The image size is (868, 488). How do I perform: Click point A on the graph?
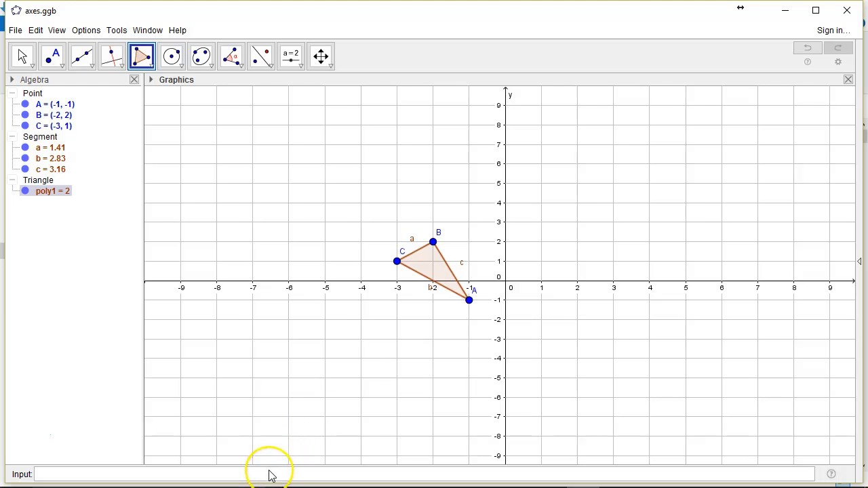pos(469,300)
